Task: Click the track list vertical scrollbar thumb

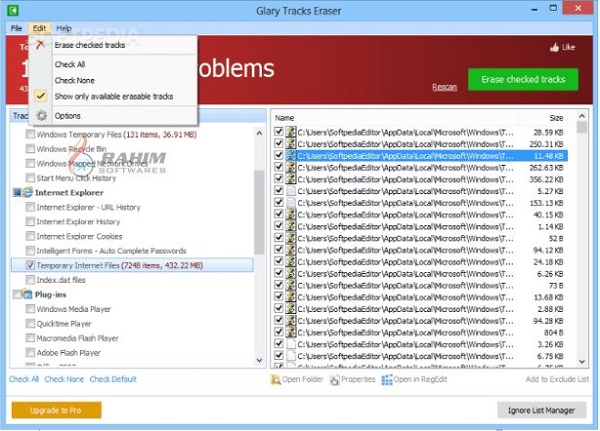Action: (x=259, y=212)
